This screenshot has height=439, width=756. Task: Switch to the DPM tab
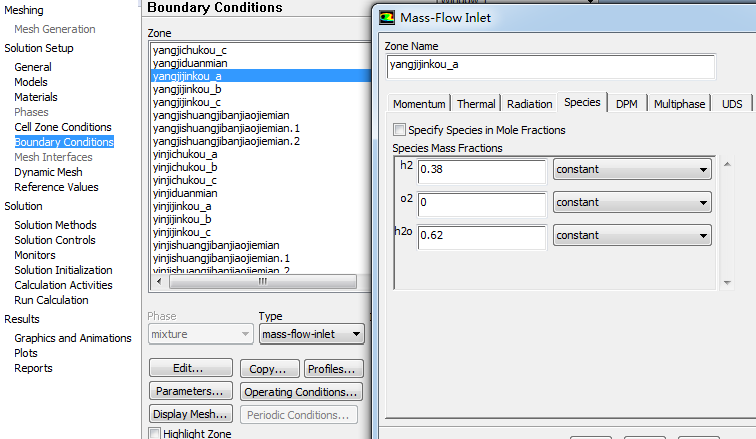[626, 104]
